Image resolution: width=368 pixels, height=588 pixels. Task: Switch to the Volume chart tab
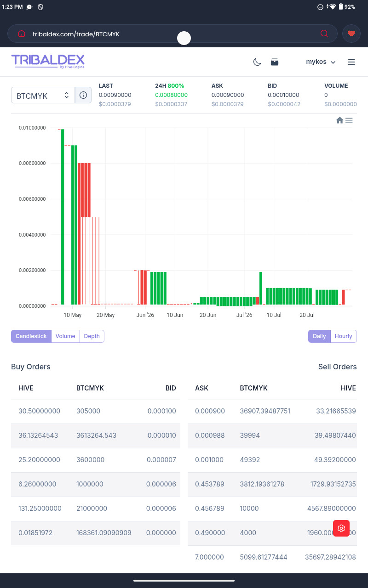pos(65,336)
